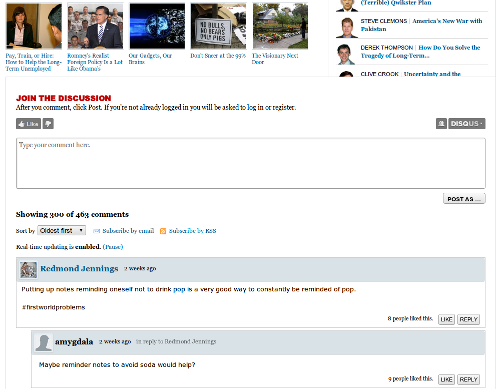Reply to amygdala's comment
The image size is (501, 389).
pos(468,379)
